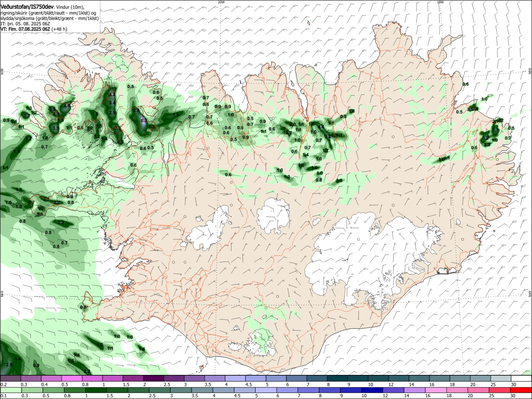Click the 'IT: þri. 05. 08. 2025 06Z' line

[x=25, y=24]
